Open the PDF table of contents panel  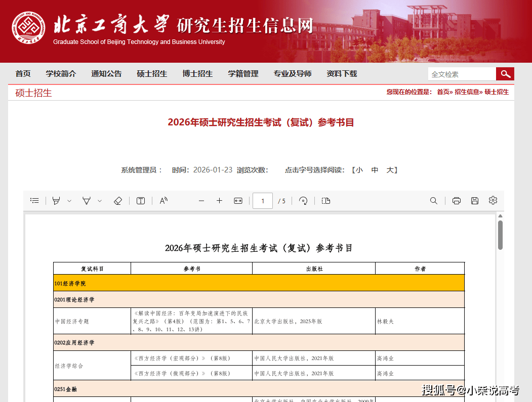(34, 201)
